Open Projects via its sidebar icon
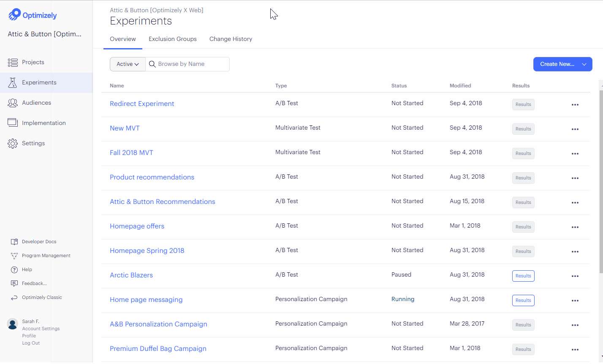Image resolution: width=603 pixels, height=364 pixels. (x=13, y=62)
